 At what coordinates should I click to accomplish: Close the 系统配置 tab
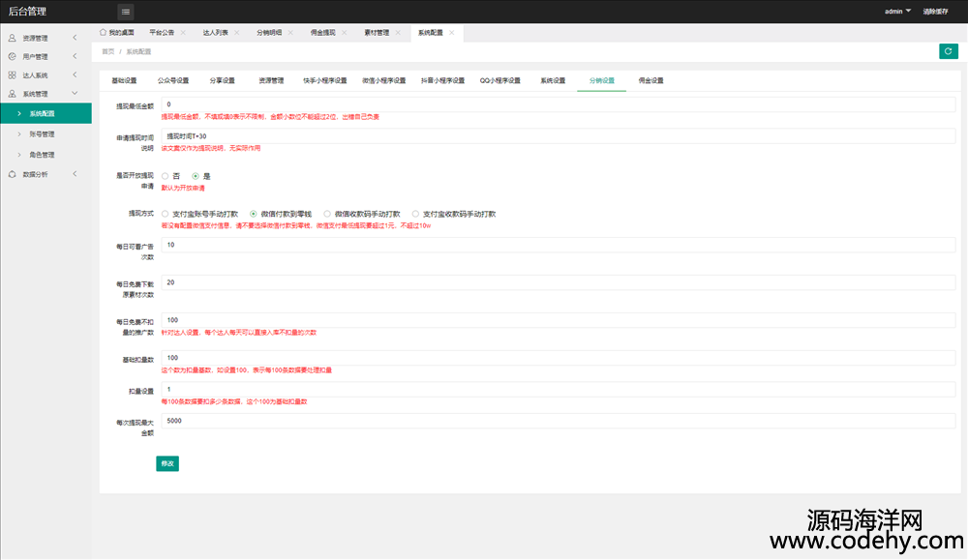(452, 32)
